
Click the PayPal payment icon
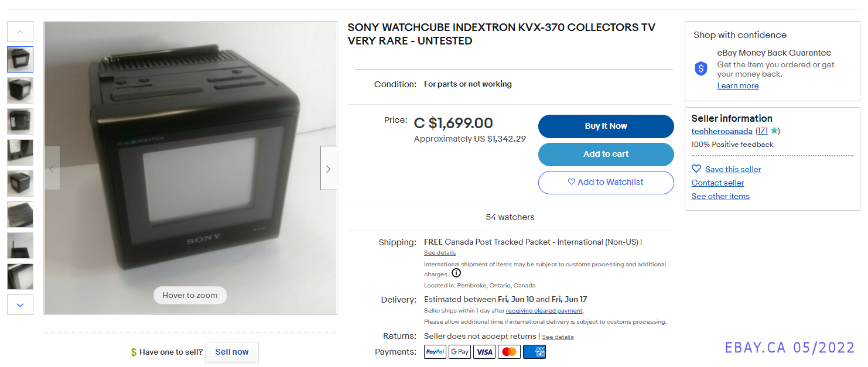pyautogui.click(x=435, y=352)
